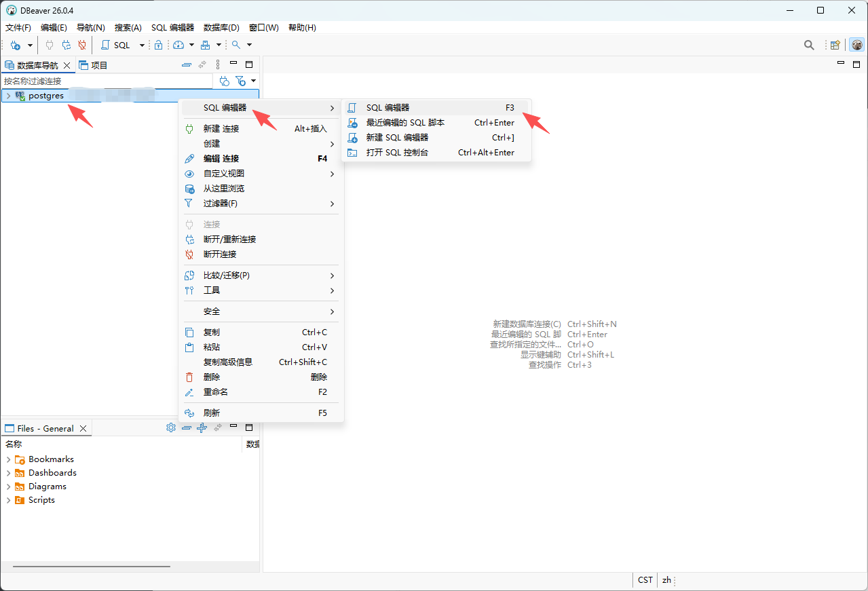Image resolution: width=868 pixels, height=591 pixels.
Task: Open the navigator view menu three-dots icon
Action: point(218,64)
